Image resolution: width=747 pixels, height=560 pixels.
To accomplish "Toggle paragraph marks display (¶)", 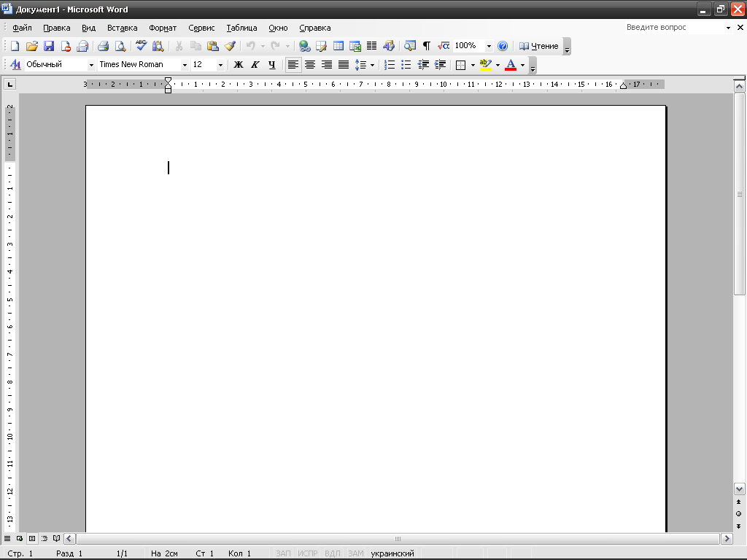I will point(426,46).
